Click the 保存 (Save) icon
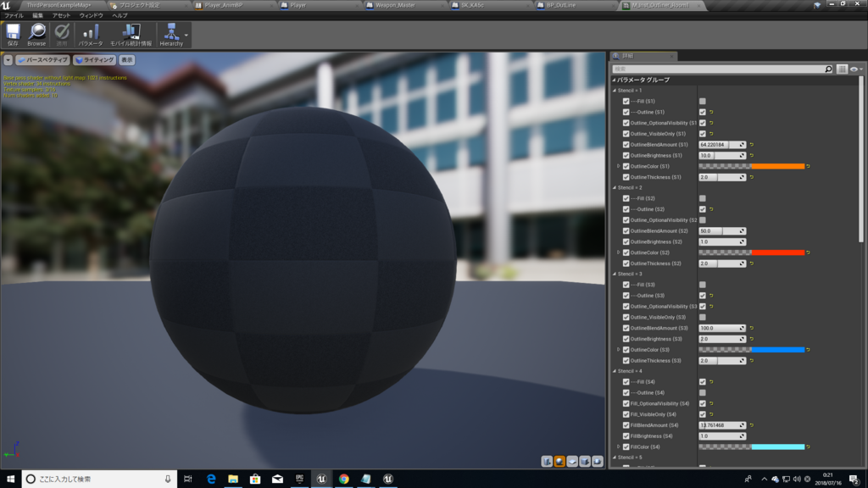The height and width of the screenshot is (488, 868). [12, 34]
